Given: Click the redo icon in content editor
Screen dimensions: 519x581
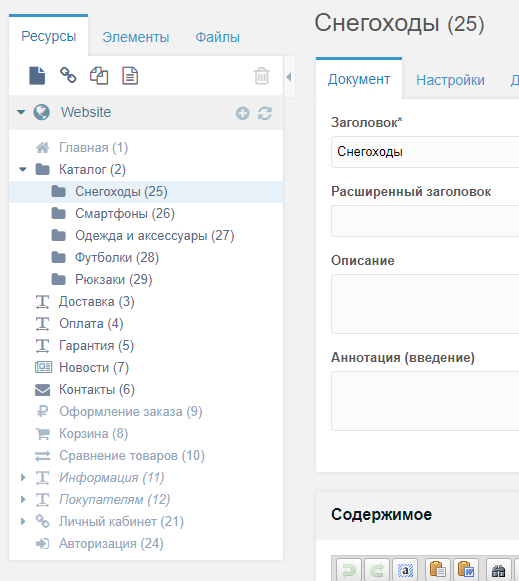Looking at the screenshot, I should pyautogui.click(x=377, y=571).
